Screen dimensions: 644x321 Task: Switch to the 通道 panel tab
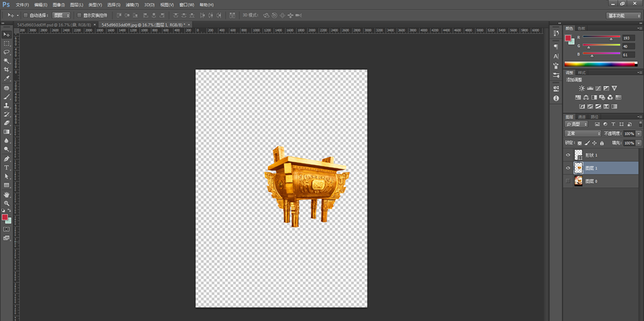(582, 117)
